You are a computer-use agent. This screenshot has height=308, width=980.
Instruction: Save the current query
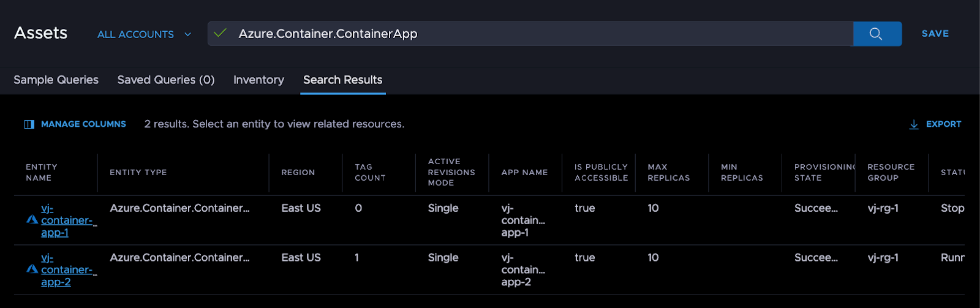coord(935,34)
